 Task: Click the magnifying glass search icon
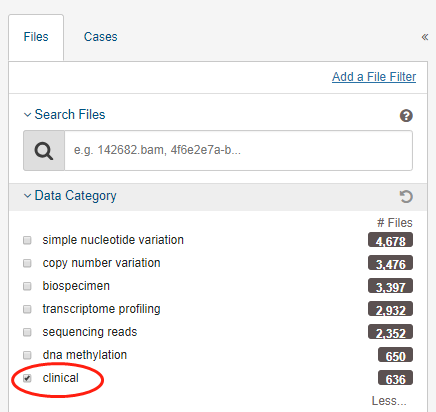tap(44, 151)
